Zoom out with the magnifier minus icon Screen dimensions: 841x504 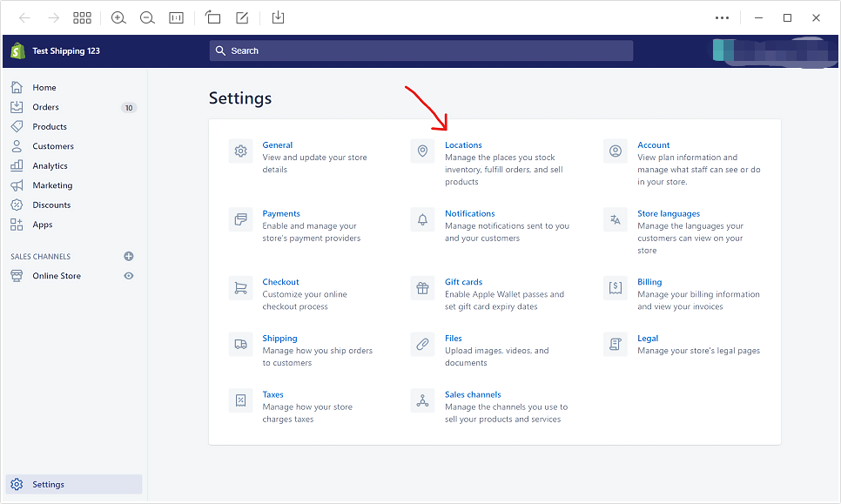pos(147,17)
